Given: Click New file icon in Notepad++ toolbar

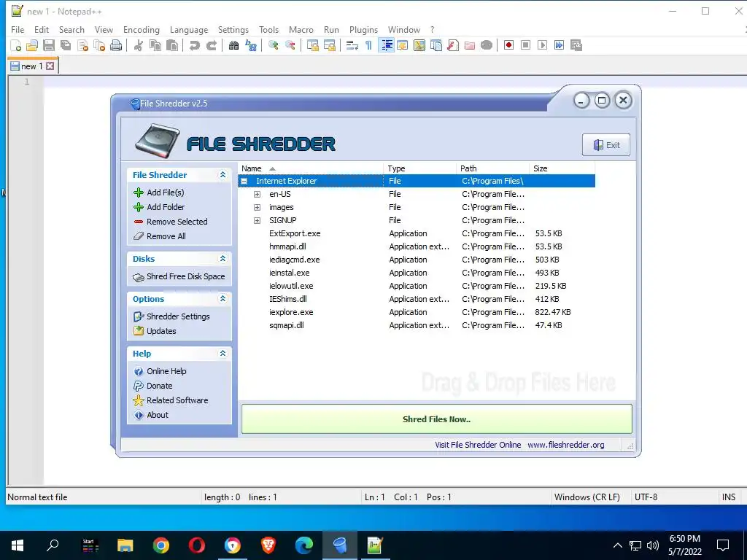Looking at the screenshot, I should tap(16, 45).
